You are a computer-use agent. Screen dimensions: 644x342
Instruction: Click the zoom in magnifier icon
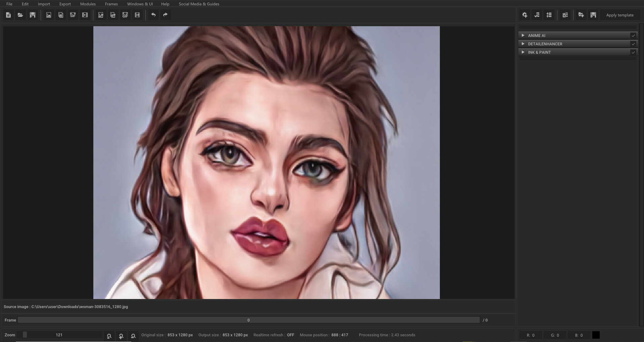tap(121, 336)
